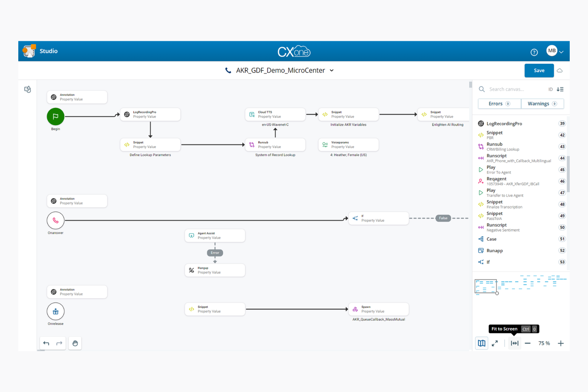The width and height of the screenshot is (588, 392).
Task: Select the Onrelease event icon
Action: tap(56, 311)
